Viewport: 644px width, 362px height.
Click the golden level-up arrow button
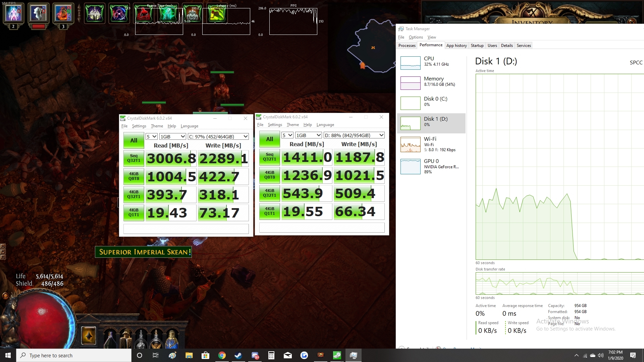[x=89, y=336]
